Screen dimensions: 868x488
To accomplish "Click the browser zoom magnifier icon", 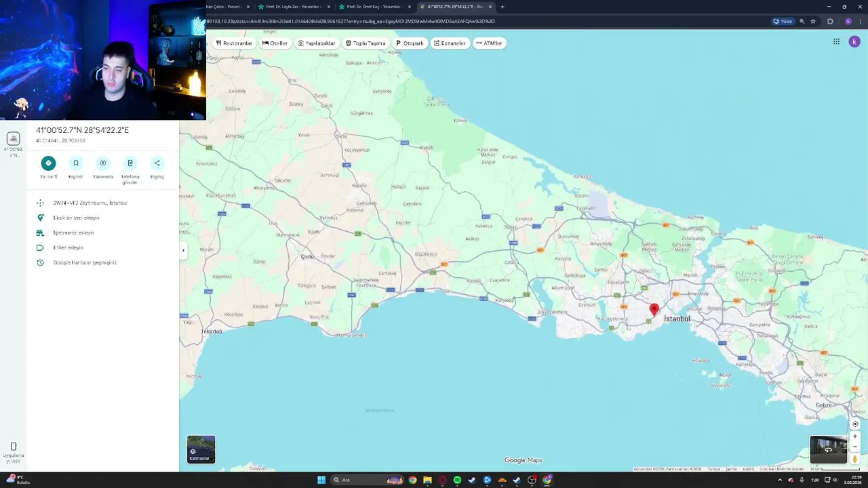I will [x=802, y=21].
